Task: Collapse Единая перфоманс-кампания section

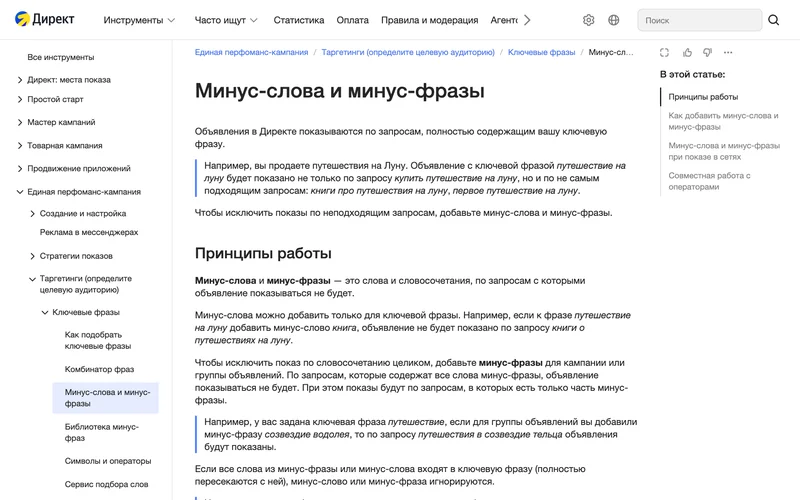Action: coord(20,192)
